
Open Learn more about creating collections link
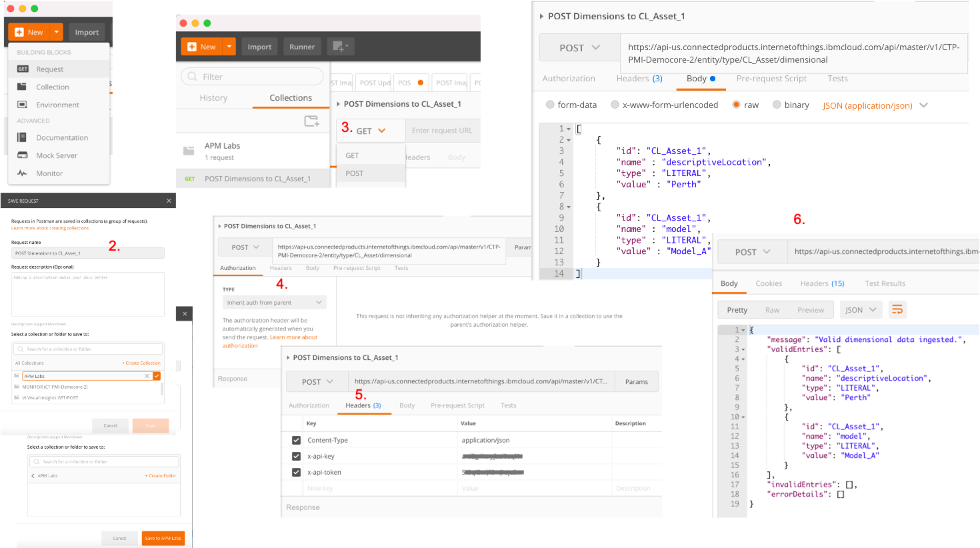click(50, 228)
